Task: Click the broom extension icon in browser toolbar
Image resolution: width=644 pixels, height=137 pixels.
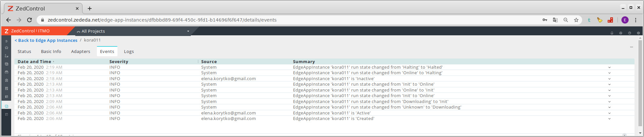Action: pyautogui.click(x=599, y=20)
